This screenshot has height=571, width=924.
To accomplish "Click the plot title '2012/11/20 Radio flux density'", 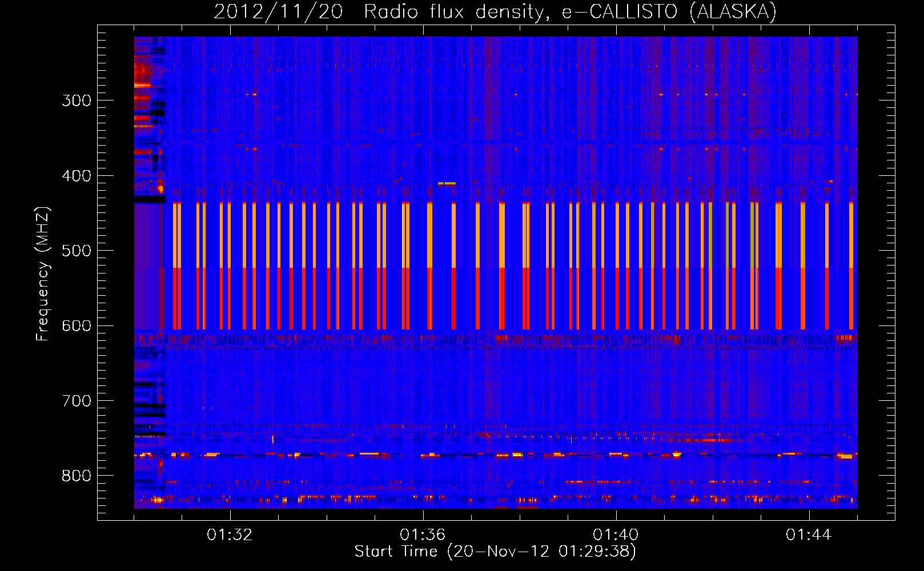I will tap(495, 11).
